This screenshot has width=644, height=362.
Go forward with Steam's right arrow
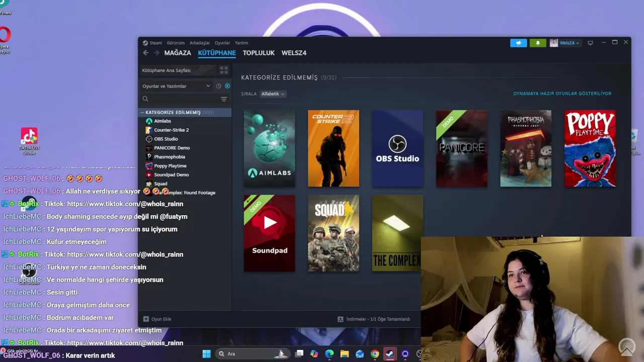(156, 53)
